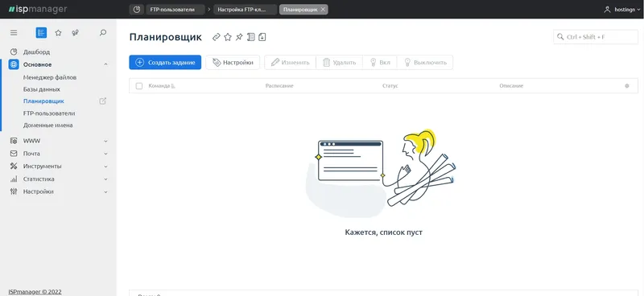Go to Дашборд in the sidebar
Screen dimensions: 644x296
pos(36,52)
